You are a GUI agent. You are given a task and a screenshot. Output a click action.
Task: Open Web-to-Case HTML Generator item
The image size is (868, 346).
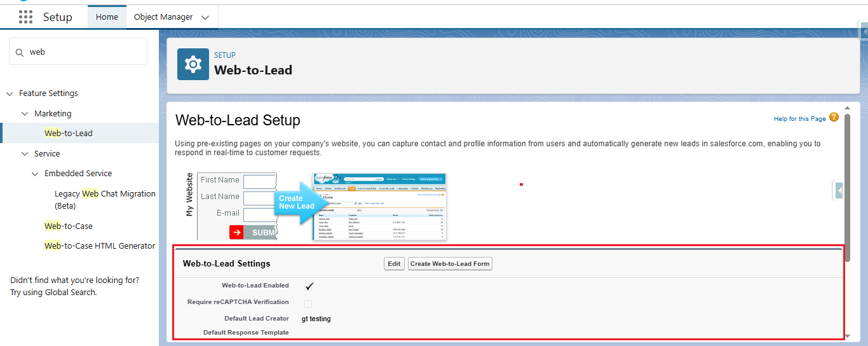point(100,246)
